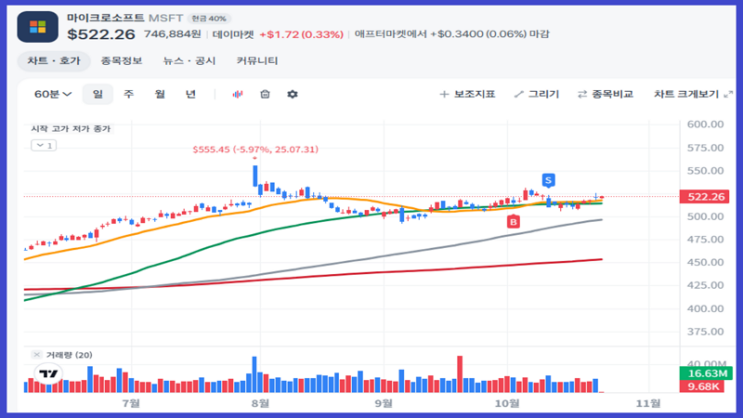
Task: Close the 거래량 (20) volume indicator
Action: (x=36, y=354)
